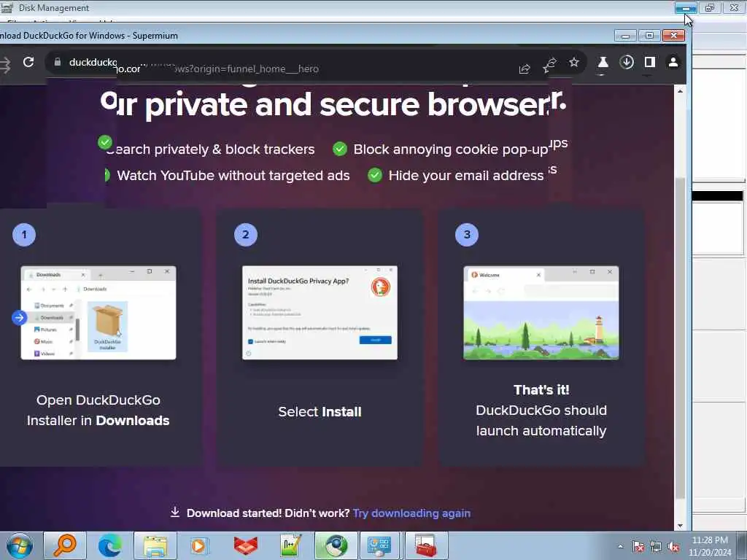Show hidden tray icons arrow

pyautogui.click(x=620, y=547)
